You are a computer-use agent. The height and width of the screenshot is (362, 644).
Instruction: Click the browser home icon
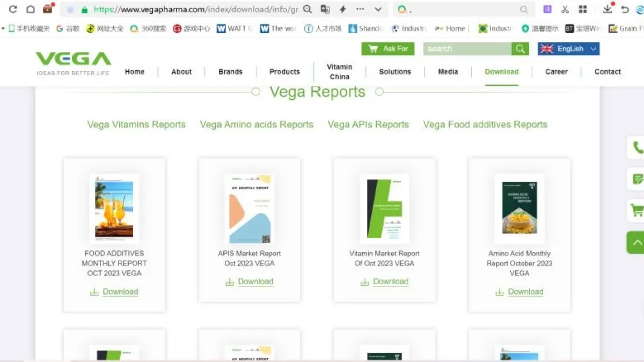31,9
